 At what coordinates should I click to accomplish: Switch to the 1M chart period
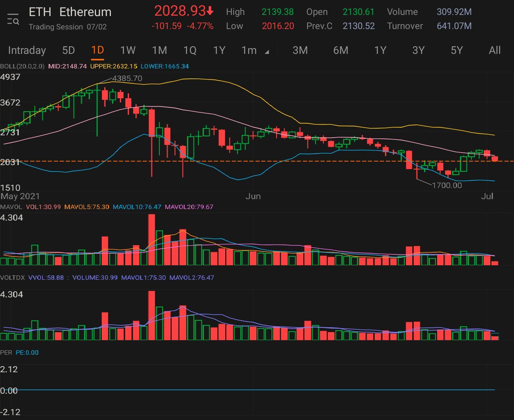[159, 50]
